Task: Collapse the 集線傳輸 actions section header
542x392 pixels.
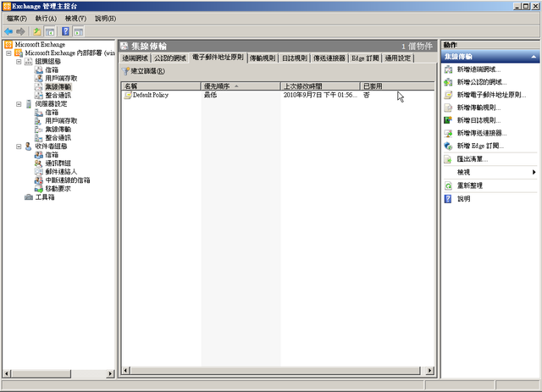Action: [x=490, y=57]
